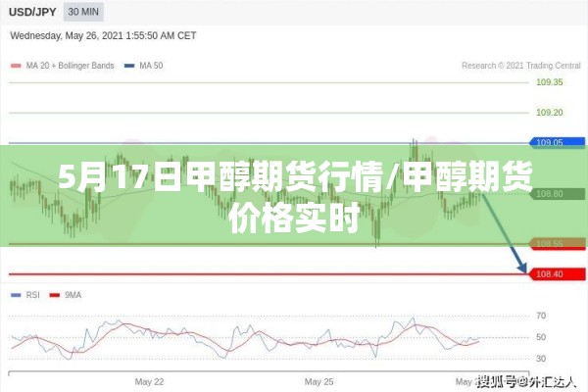The height and width of the screenshot is (392, 588).
Task: Click the 109.35 price level label
Action: point(550,82)
